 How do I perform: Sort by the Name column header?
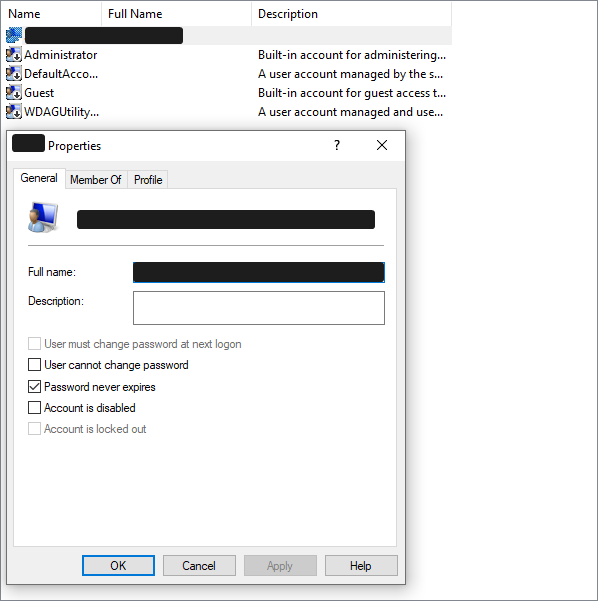(51, 14)
